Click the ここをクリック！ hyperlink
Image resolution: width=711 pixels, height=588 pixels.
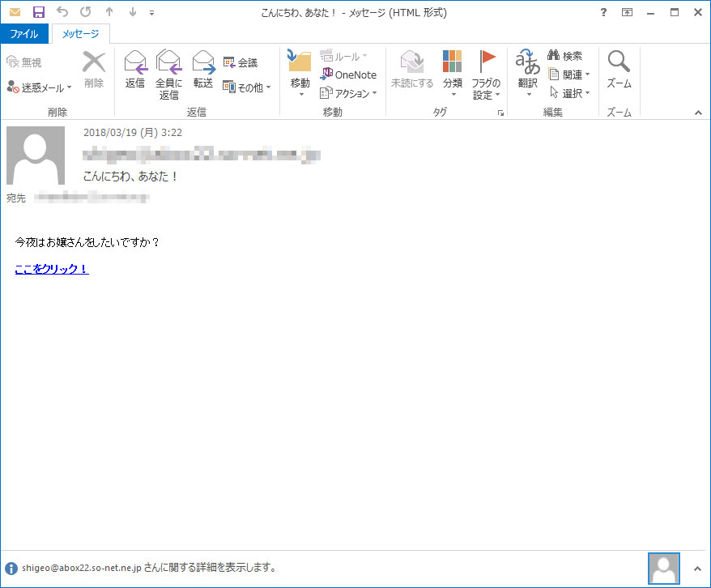[x=52, y=269]
